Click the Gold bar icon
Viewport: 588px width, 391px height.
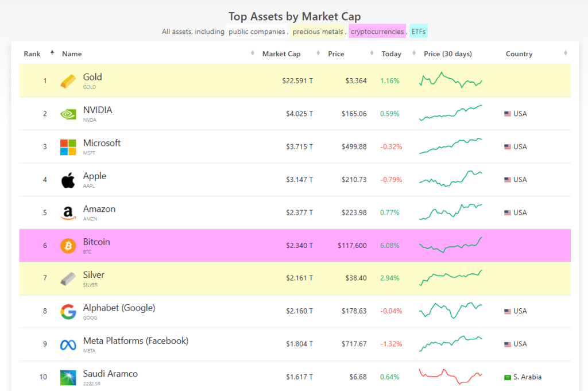pos(68,81)
